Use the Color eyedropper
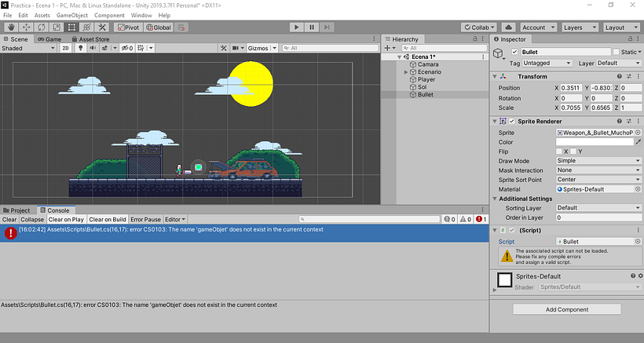This screenshot has width=644, height=343. (639, 142)
